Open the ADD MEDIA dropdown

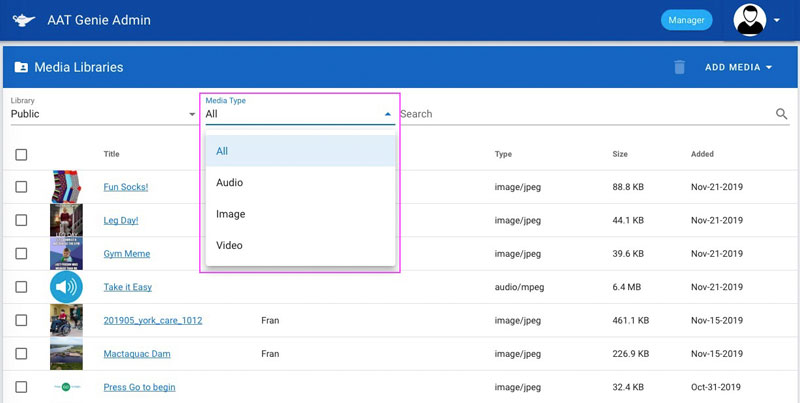point(739,67)
